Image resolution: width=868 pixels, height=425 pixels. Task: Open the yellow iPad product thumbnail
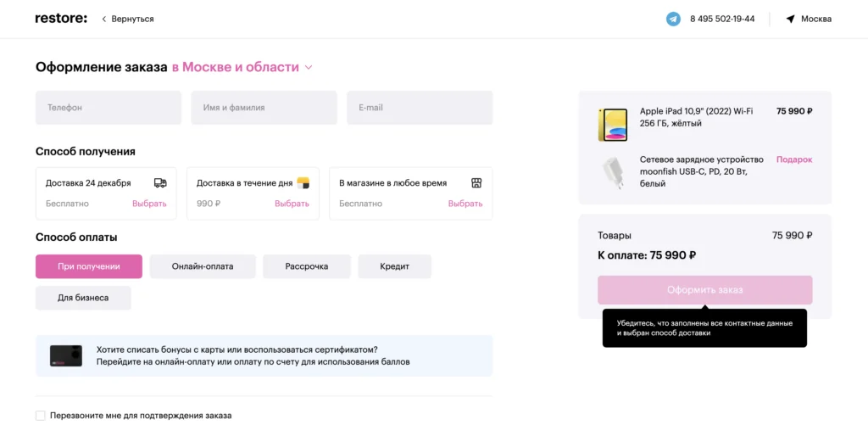tap(612, 125)
